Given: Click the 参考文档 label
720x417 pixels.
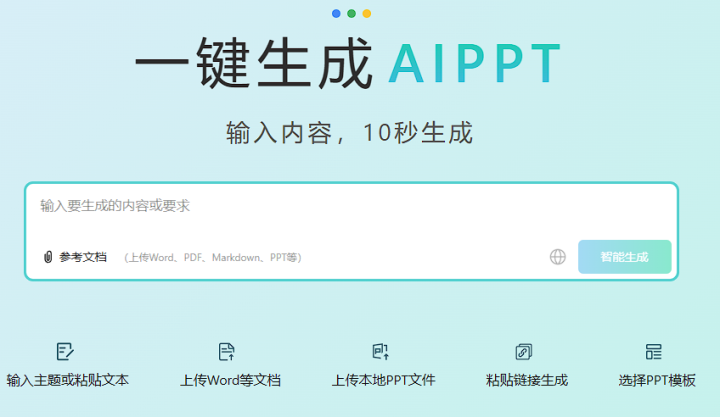Looking at the screenshot, I should click(x=82, y=257).
